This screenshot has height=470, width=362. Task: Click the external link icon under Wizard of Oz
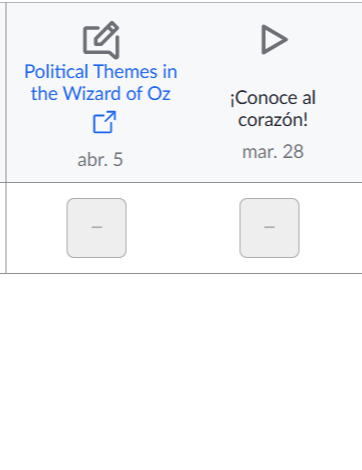[104, 122]
